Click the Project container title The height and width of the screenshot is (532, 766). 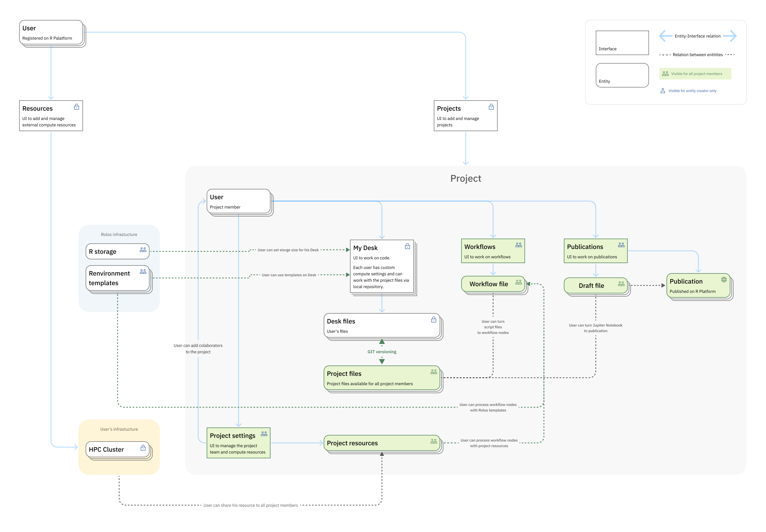click(465, 178)
